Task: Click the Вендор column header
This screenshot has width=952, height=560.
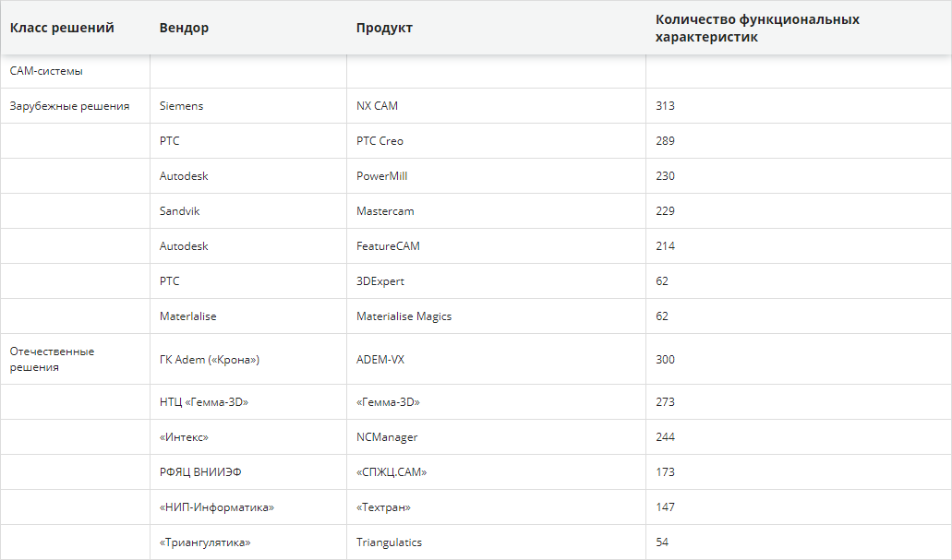Action: (x=248, y=28)
